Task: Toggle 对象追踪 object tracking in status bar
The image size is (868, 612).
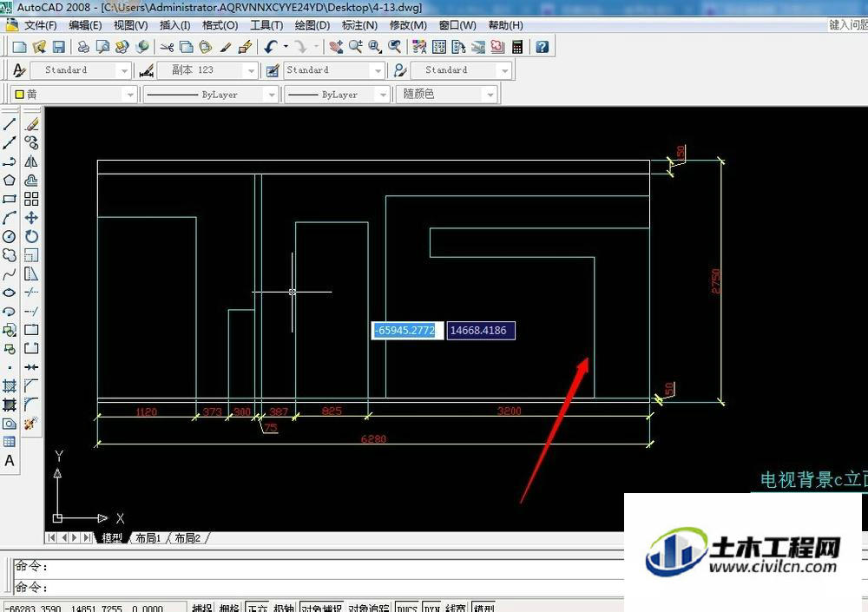Action: click(x=369, y=609)
